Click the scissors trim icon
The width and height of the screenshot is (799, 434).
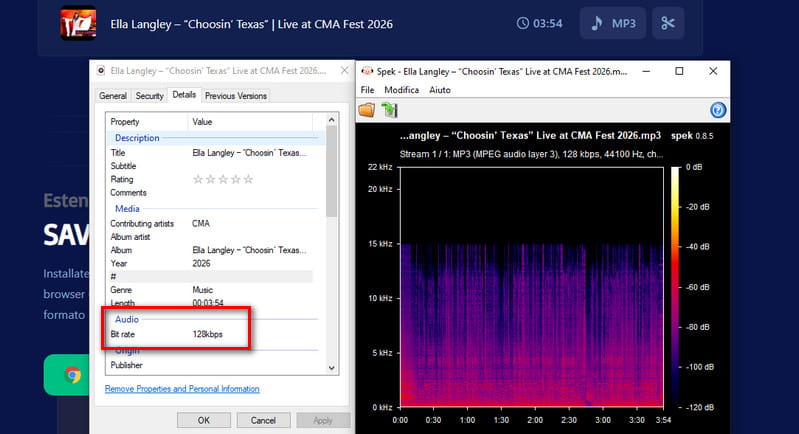click(668, 23)
